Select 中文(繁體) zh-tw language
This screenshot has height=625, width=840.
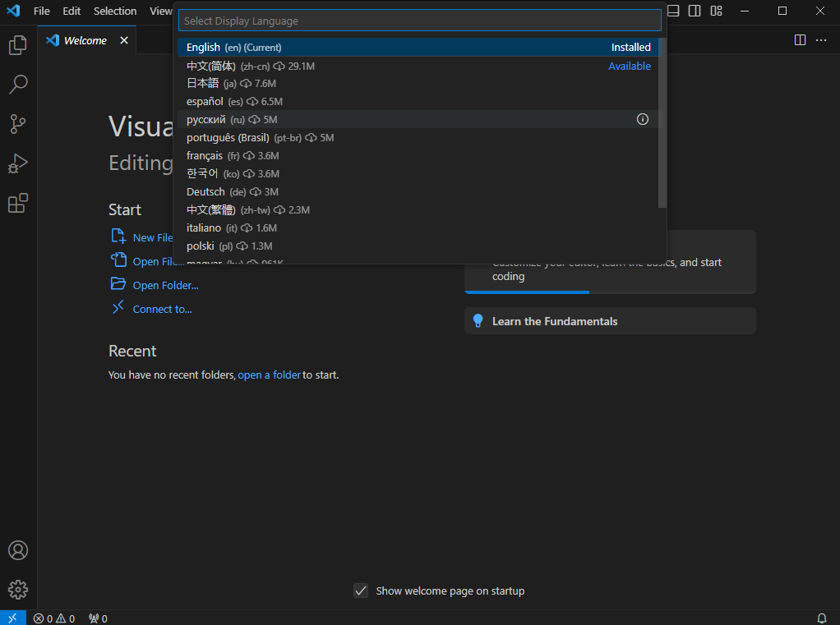tap(418, 209)
